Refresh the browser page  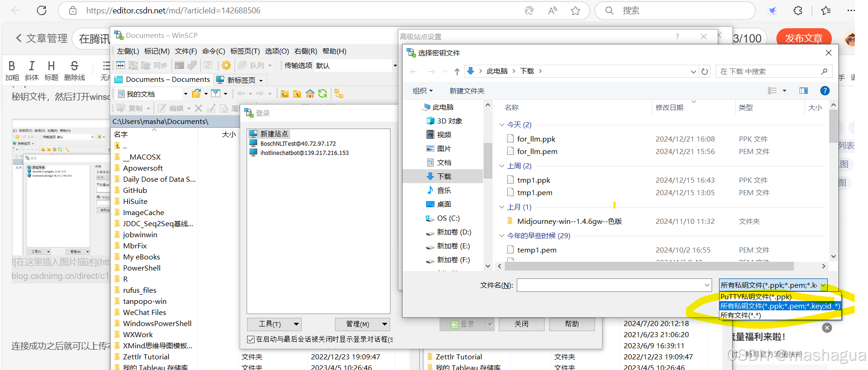click(42, 11)
